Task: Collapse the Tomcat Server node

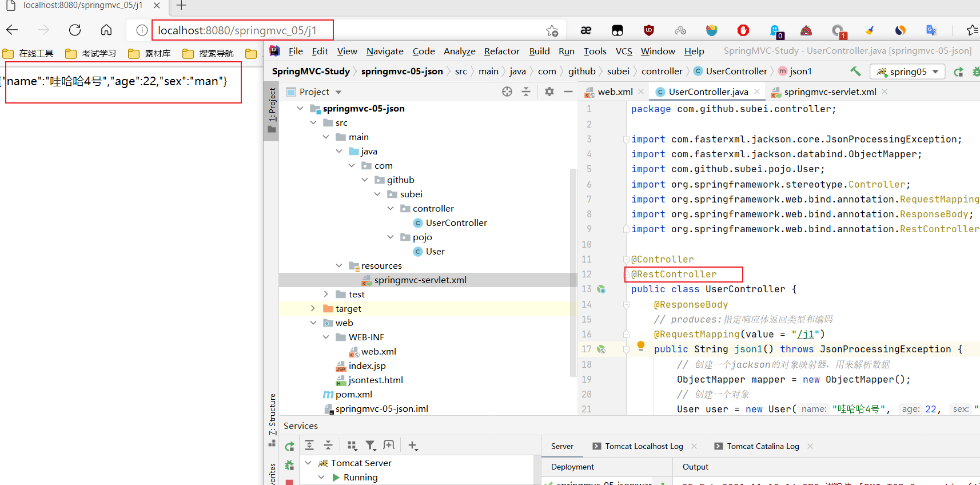Action: [309, 463]
